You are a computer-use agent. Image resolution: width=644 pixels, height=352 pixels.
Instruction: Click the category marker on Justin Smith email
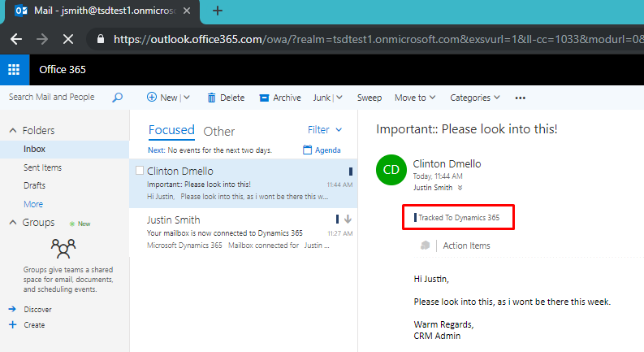click(337, 219)
